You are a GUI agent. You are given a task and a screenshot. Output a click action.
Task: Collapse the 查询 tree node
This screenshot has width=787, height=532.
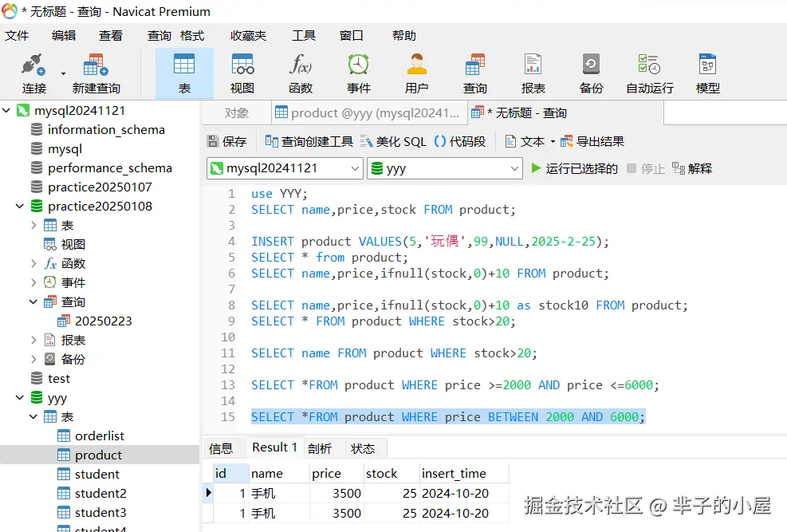pos(33,301)
